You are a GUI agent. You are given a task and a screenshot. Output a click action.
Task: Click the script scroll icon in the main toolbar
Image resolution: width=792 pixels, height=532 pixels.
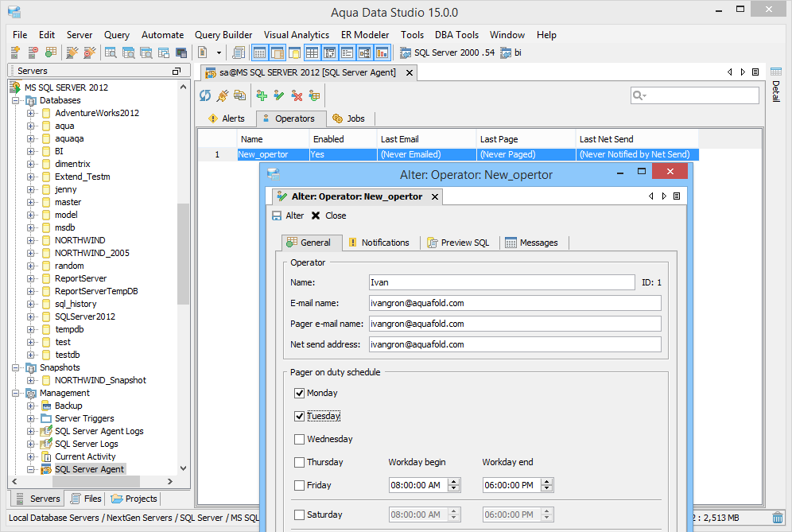[239, 52]
